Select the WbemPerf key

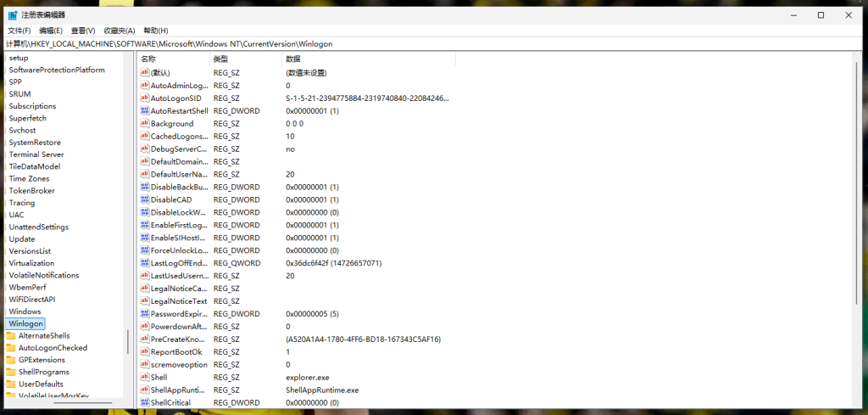tap(28, 287)
